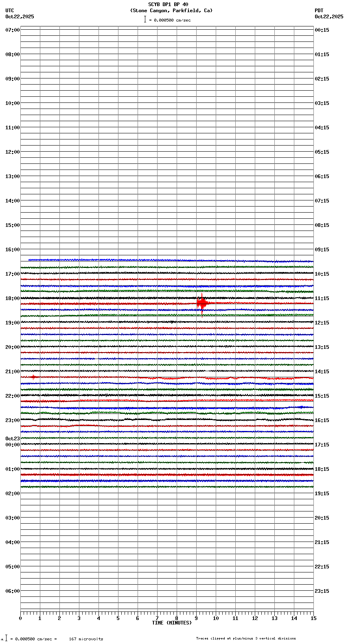Click the 'UTC' header label
Screen dimensions: 346x644
10,11
